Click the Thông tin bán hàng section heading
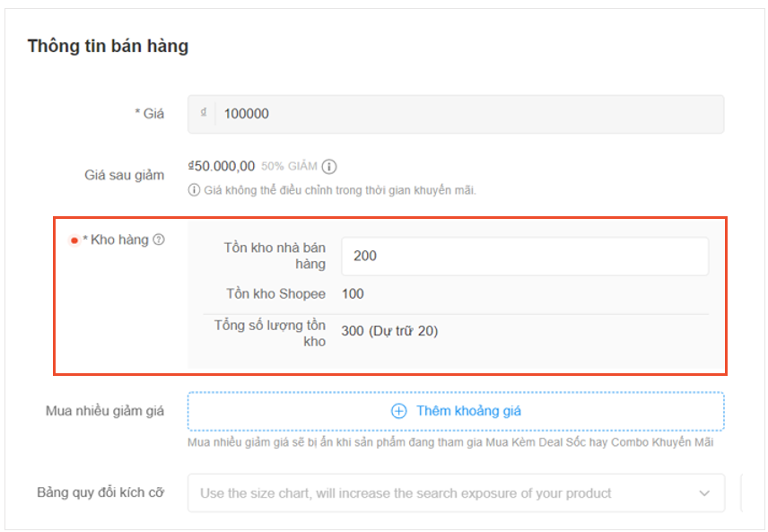This screenshot has height=532, width=768. pyautogui.click(x=109, y=46)
